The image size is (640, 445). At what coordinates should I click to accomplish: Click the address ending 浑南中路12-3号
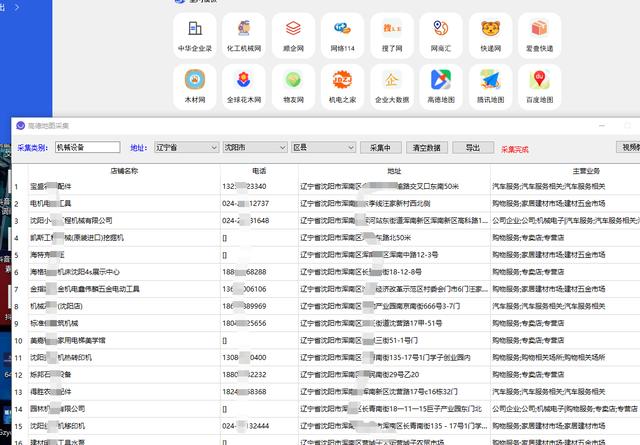pyautogui.click(x=369, y=255)
